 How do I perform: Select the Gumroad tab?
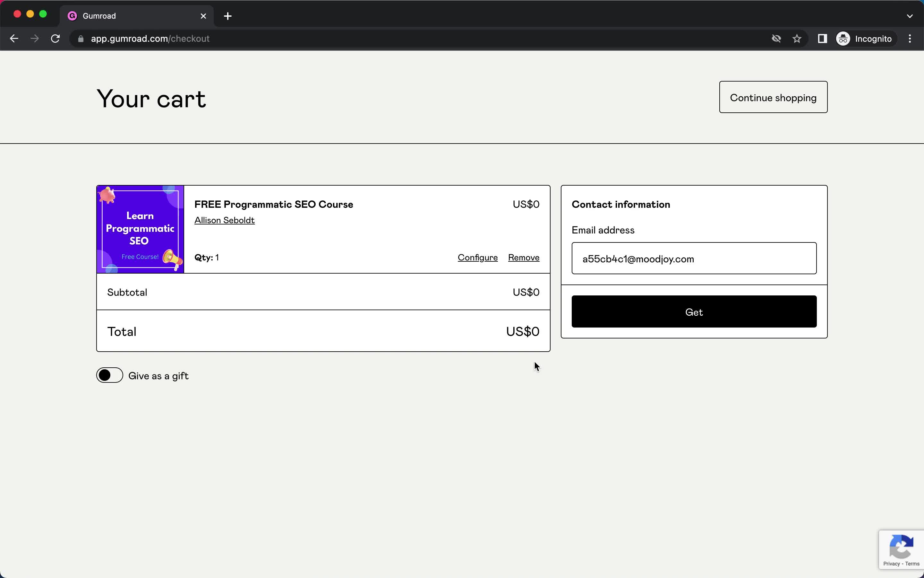(x=137, y=16)
